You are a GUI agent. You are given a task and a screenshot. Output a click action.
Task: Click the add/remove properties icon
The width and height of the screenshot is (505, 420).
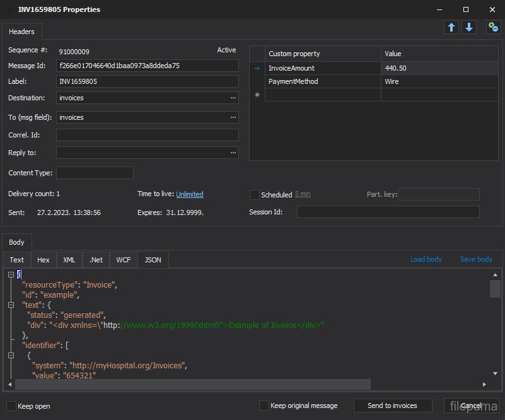pos(493,27)
